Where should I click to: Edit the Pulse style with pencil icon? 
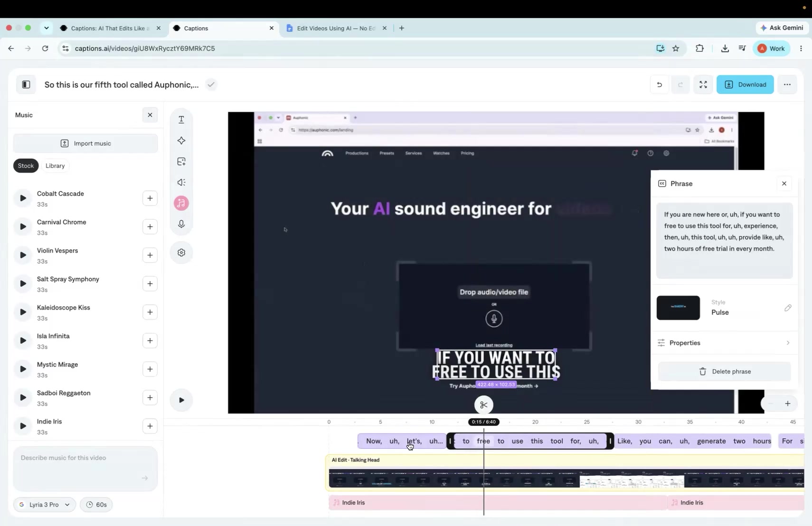click(788, 308)
